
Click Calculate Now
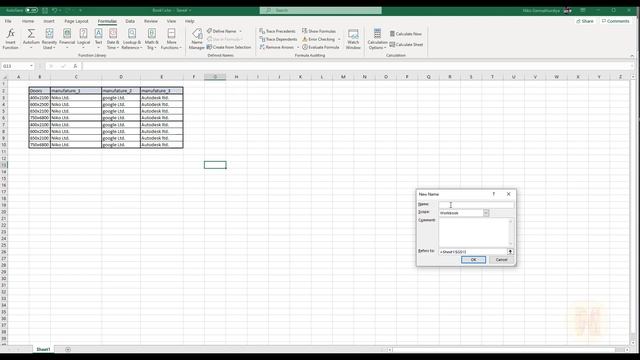pos(406,34)
